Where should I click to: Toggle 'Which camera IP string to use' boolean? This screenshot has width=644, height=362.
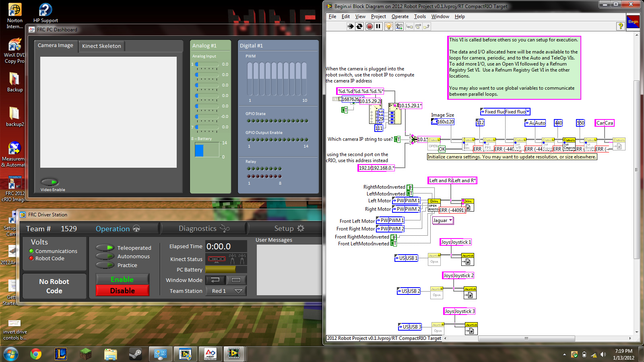[397, 139]
